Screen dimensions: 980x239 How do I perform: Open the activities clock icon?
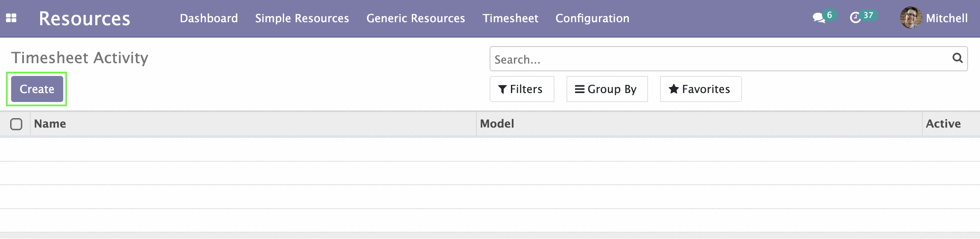point(855,18)
